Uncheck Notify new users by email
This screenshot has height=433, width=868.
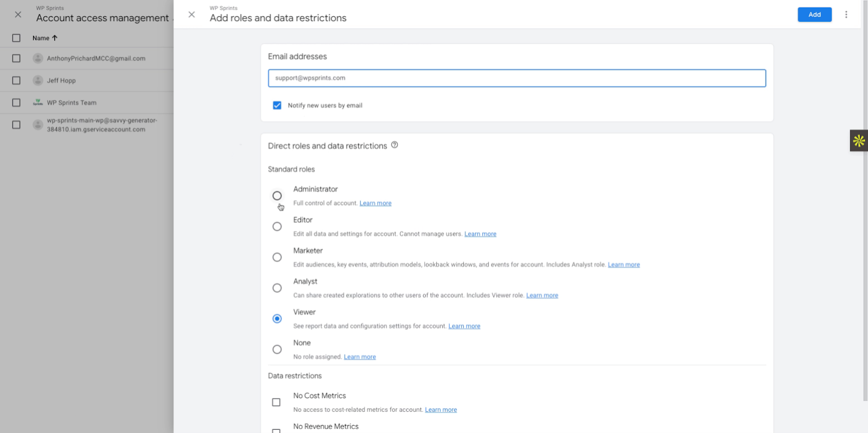[277, 105]
